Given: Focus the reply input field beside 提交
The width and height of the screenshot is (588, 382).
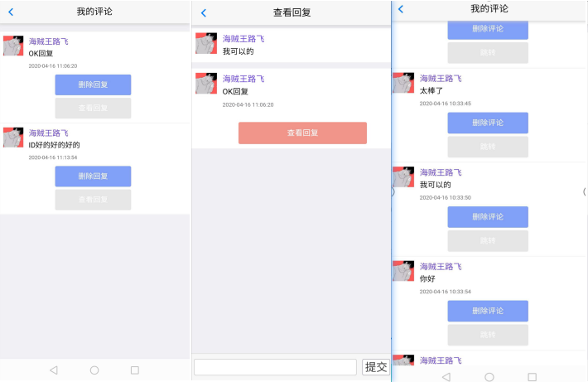Looking at the screenshot, I should point(275,367).
